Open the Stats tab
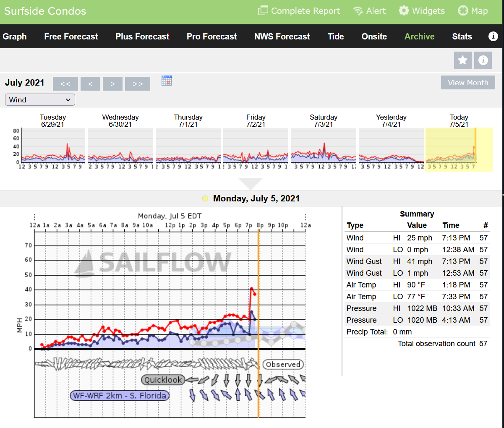The width and height of the screenshot is (504, 428). (x=462, y=37)
